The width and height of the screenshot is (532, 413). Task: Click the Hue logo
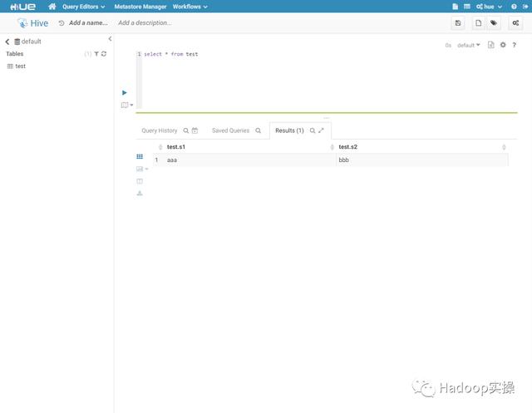point(22,7)
